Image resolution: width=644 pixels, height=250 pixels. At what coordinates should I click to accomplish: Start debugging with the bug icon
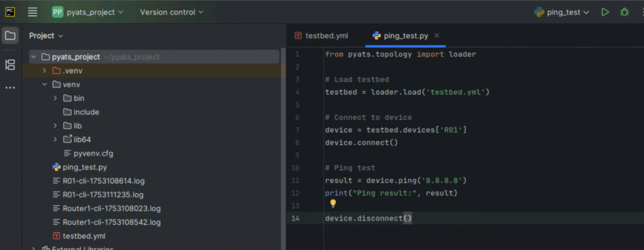[x=625, y=13]
